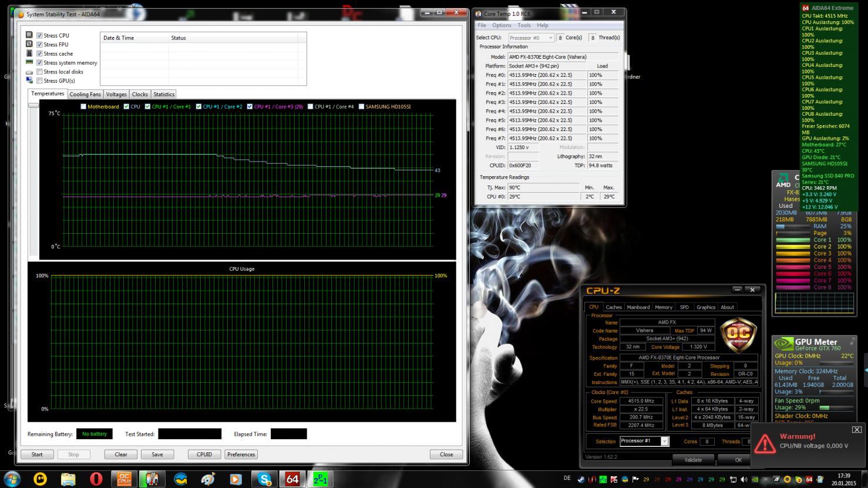Launch Opera browser from the taskbar
This screenshot has width=868, height=488.
pyautogui.click(x=96, y=479)
